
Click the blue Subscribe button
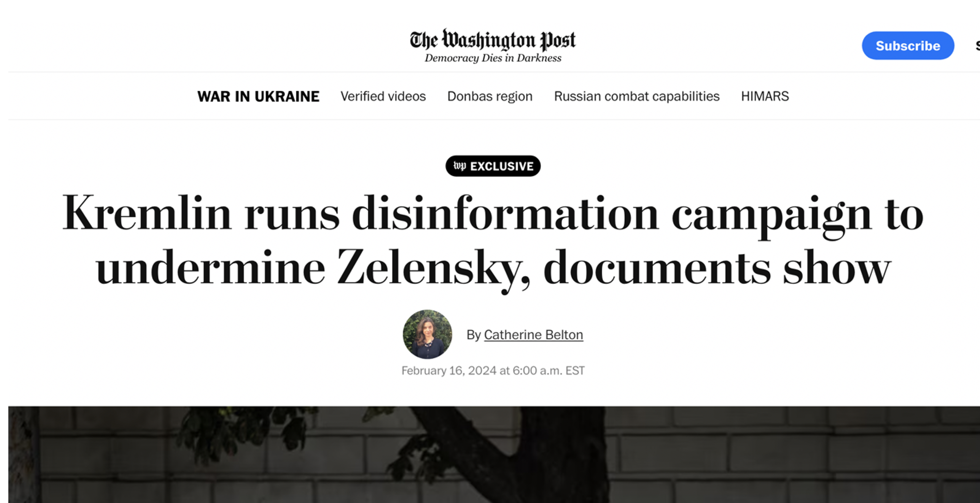[908, 46]
